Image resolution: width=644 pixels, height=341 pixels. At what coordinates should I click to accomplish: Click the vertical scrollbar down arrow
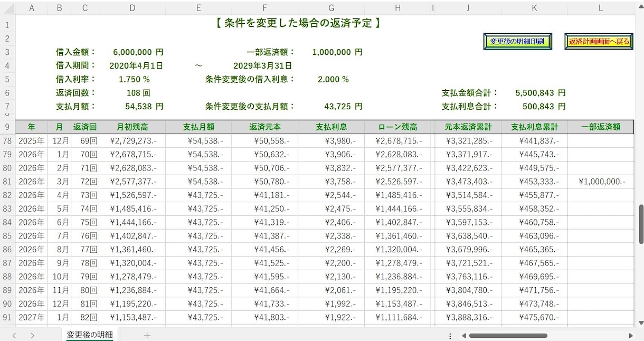[x=641, y=323]
